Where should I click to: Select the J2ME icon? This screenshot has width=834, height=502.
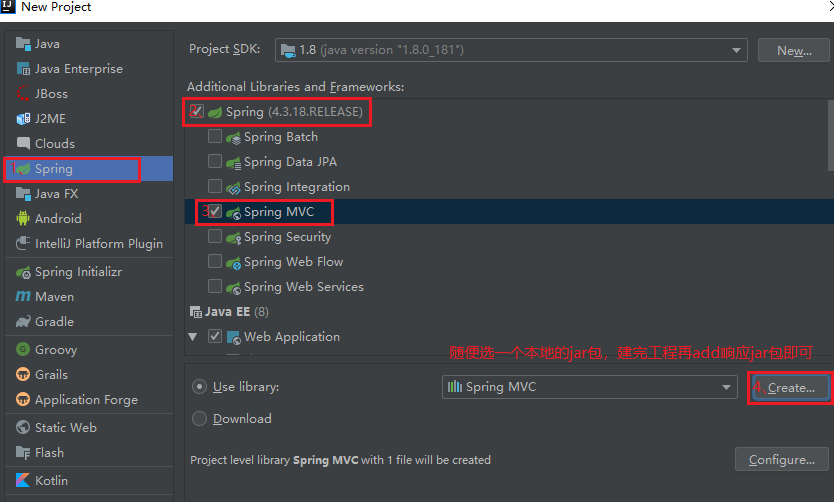point(23,119)
